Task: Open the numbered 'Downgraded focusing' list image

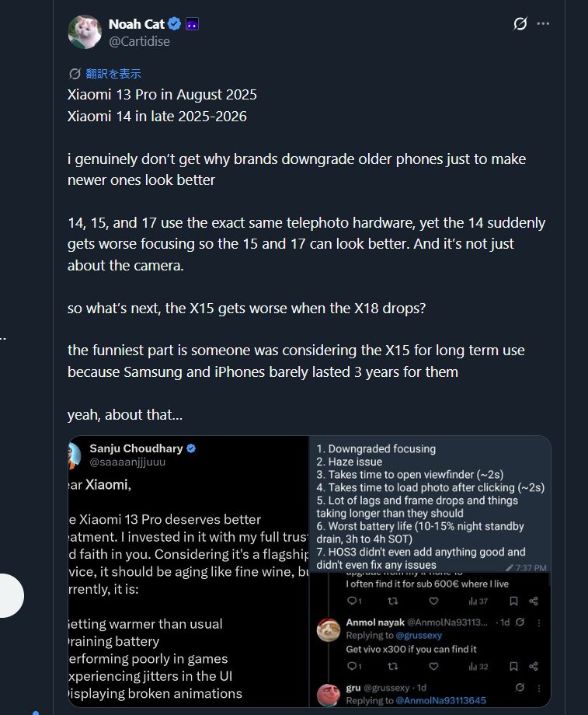Action: pos(430,505)
